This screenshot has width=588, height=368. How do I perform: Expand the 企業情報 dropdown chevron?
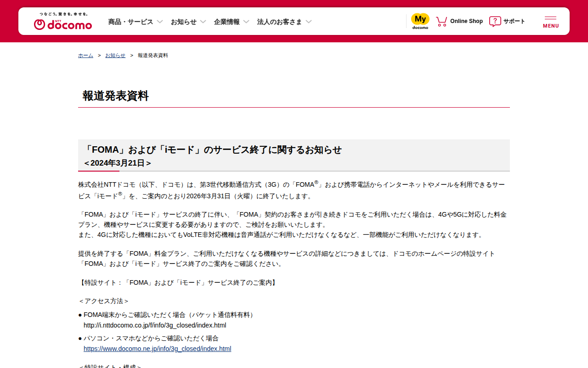click(x=246, y=22)
